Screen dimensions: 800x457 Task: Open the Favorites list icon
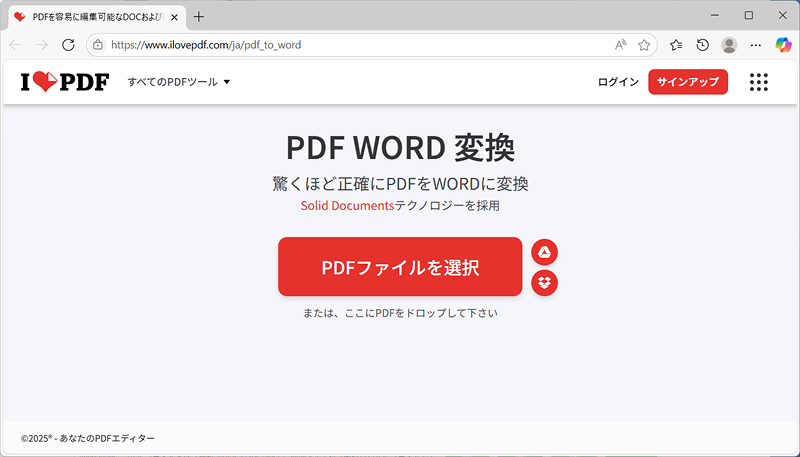click(676, 45)
